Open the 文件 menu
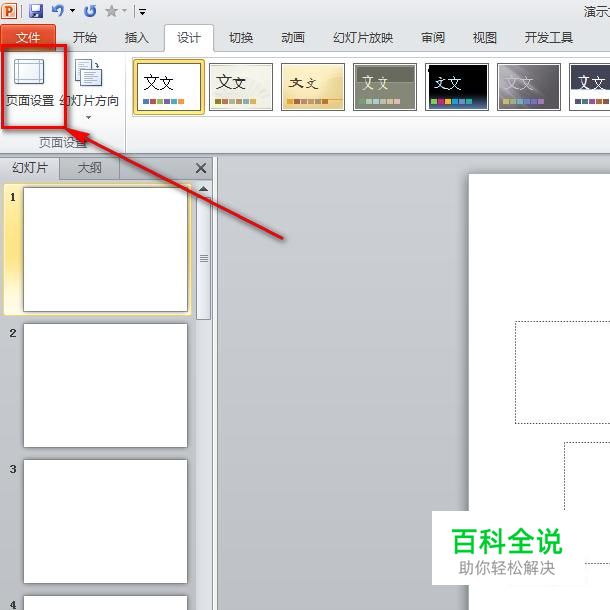Viewport: 610px width, 610px height. click(28, 37)
